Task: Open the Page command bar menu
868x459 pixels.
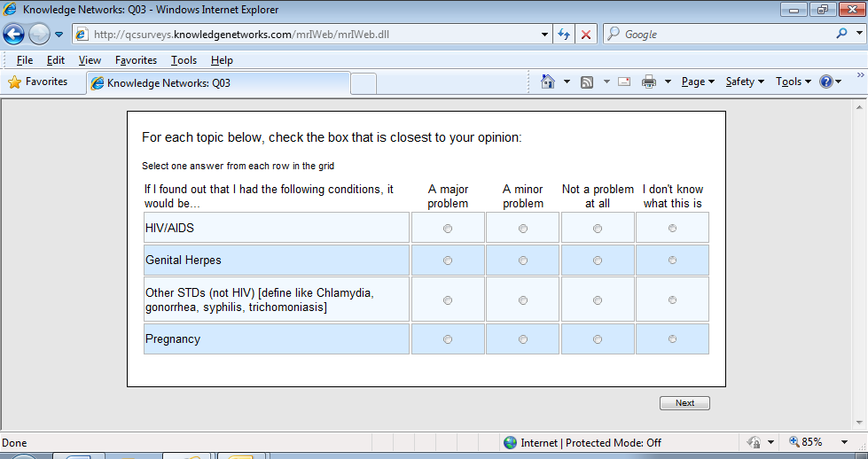Action: tap(698, 82)
